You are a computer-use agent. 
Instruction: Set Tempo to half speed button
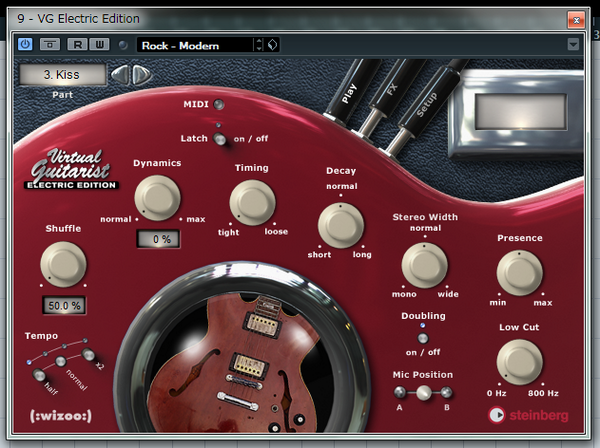point(39,375)
